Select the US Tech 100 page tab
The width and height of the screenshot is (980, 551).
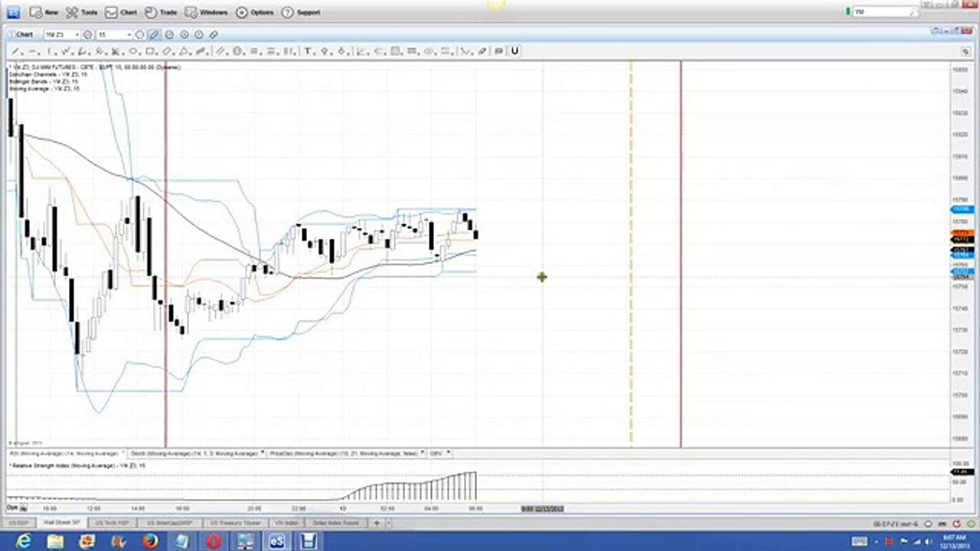[112, 523]
